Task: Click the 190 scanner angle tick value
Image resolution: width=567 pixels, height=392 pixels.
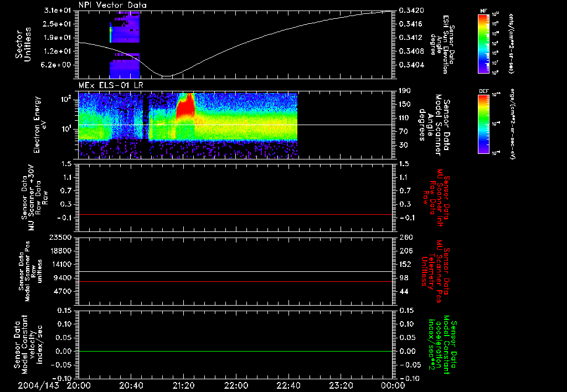Action: point(406,91)
